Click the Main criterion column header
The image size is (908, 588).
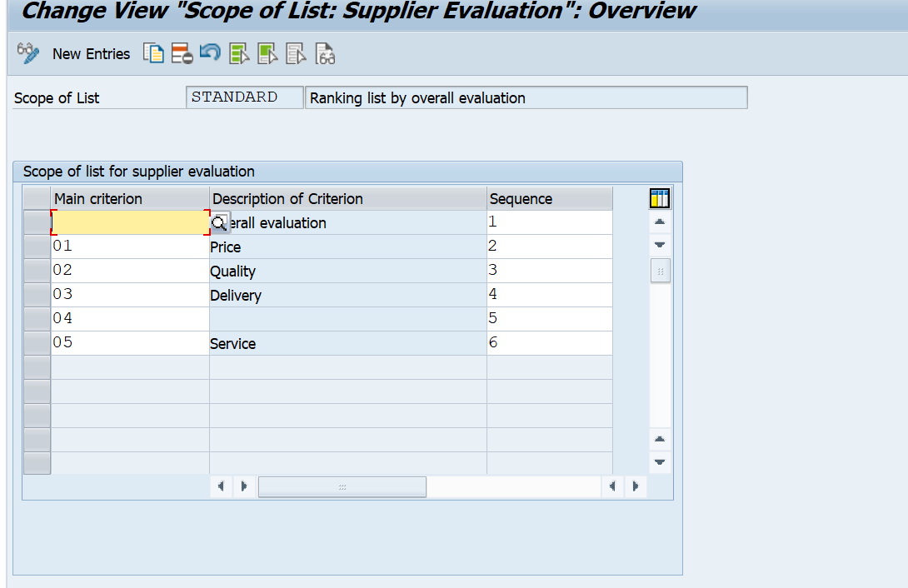click(x=130, y=198)
